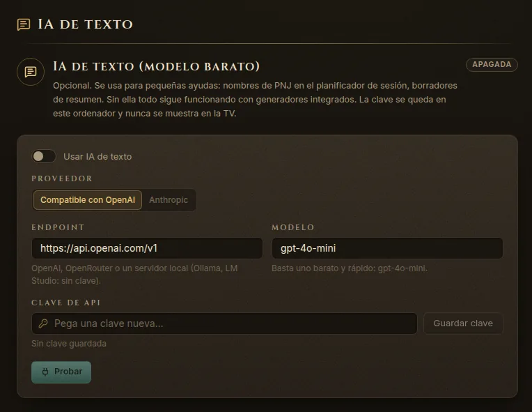Focus the Pega una clave nueva field
The width and height of the screenshot is (532, 412).
pyautogui.click(x=224, y=323)
